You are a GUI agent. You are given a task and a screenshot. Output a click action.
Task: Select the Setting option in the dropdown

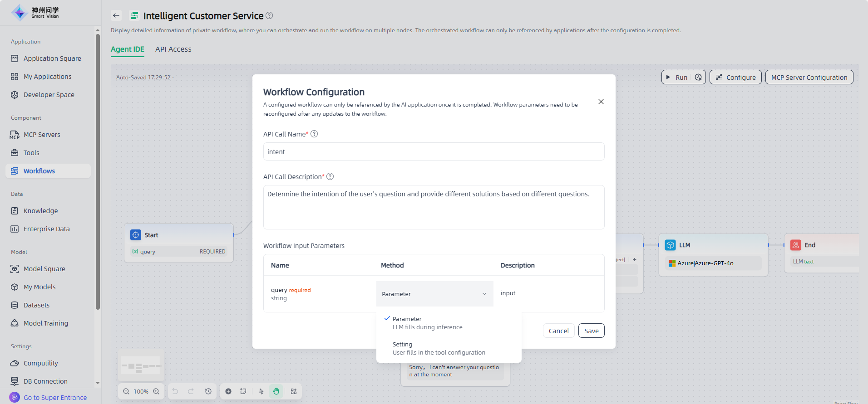tap(439, 348)
